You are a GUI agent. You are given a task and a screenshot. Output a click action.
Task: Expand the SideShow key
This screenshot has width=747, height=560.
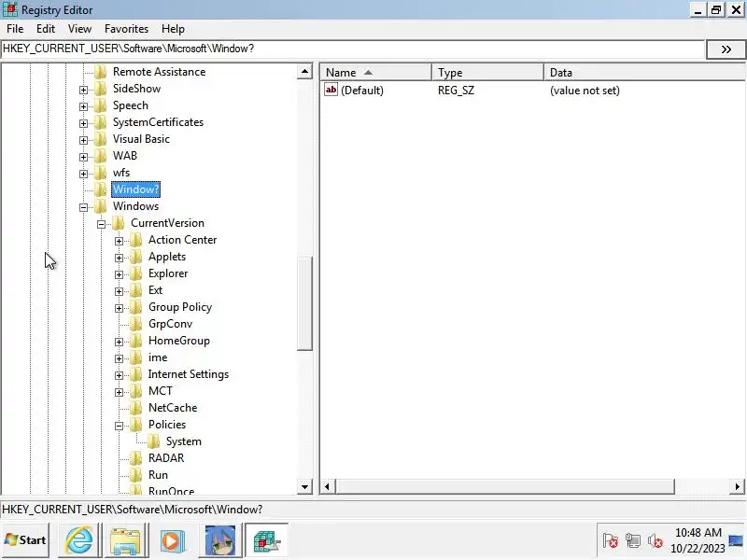(83, 90)
